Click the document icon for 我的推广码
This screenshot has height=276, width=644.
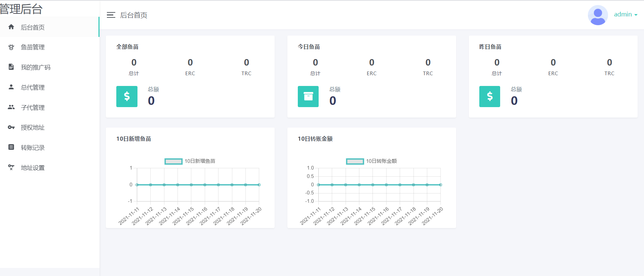pyautogui.click(x=11, y=67)
